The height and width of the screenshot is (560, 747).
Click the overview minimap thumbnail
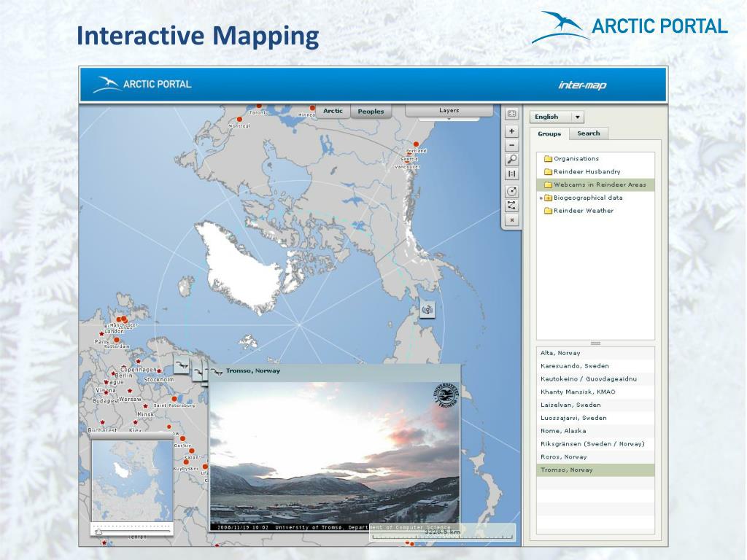pos(132,481)
